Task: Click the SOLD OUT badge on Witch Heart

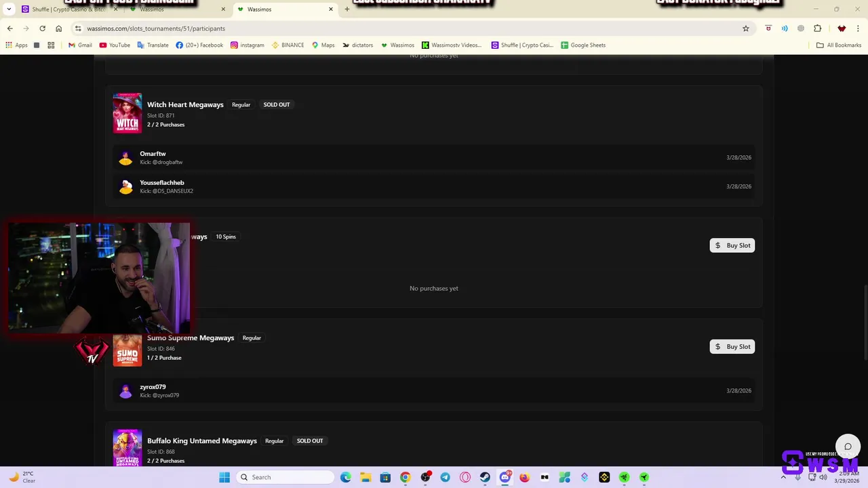Action: tap(277, 104)
